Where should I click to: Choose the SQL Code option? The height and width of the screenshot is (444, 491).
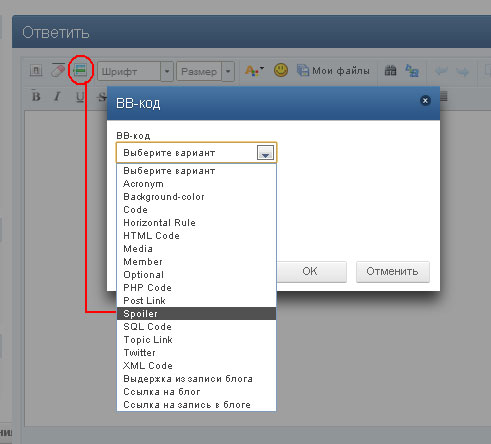click(196, 327)
